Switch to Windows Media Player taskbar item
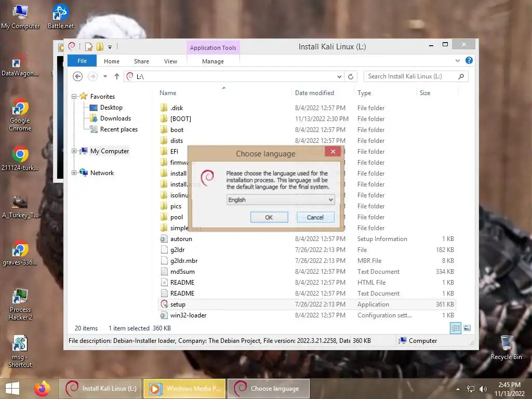 184,389
